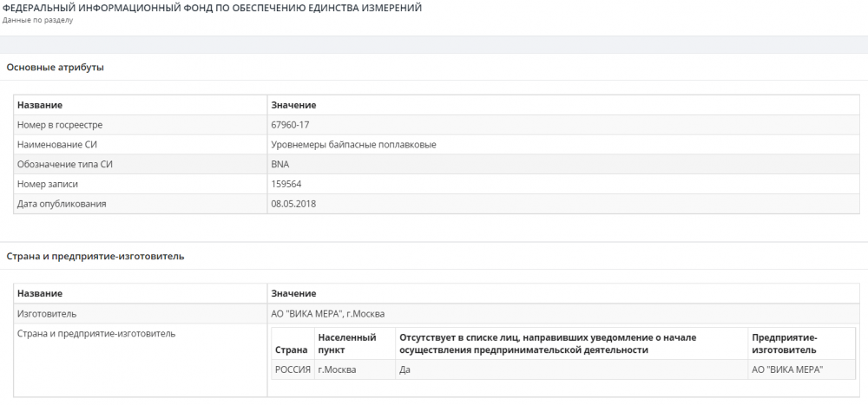Click the page title 'ФЕДЕРАЛЬНЫЙ ИНФОРМАЦИОННЫЙ ФОНД'
The width and height of the screenshot is (868, 405).
[x=212, y=8]
